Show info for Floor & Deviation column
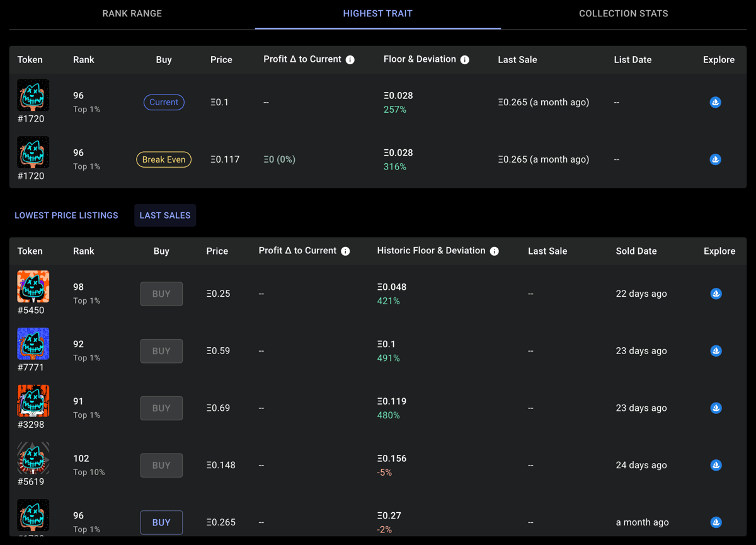 (465, 60)
